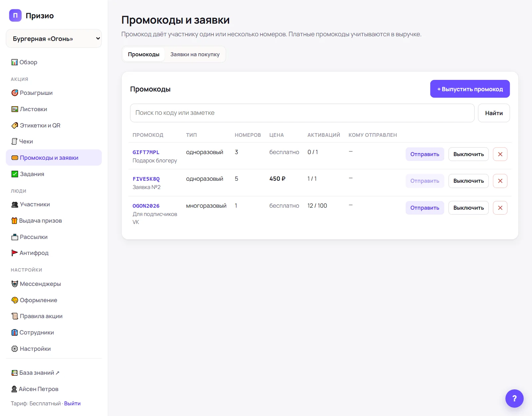
Task: Open the Обзор chart icon
Action: point(15,62)
